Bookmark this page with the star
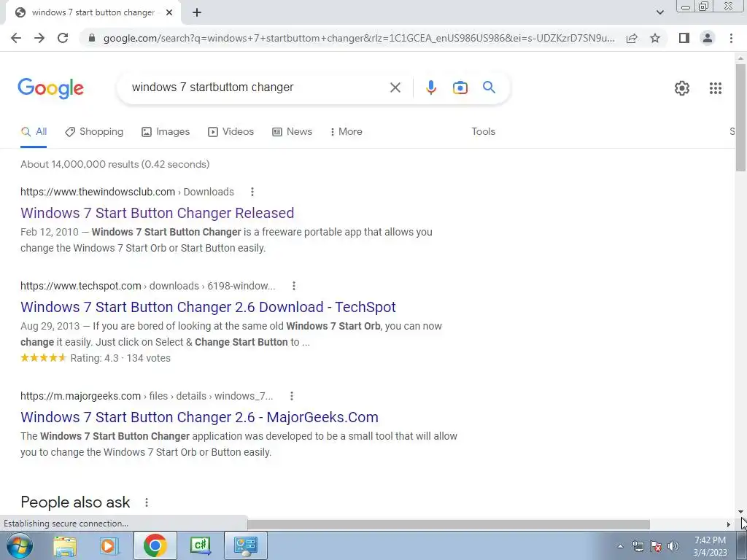Screen dimensions: 747x560 (x=655, y=38)
